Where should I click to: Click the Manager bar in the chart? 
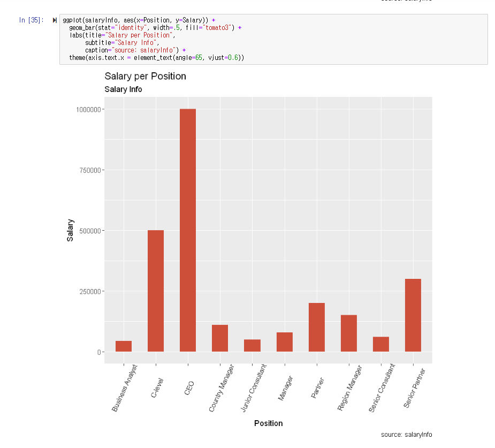(285, 342)
